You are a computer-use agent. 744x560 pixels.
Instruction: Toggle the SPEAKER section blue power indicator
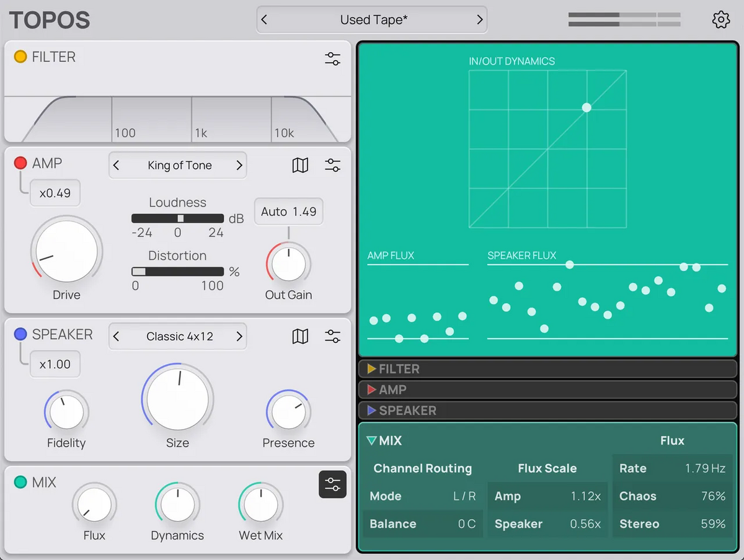point(20,334)
